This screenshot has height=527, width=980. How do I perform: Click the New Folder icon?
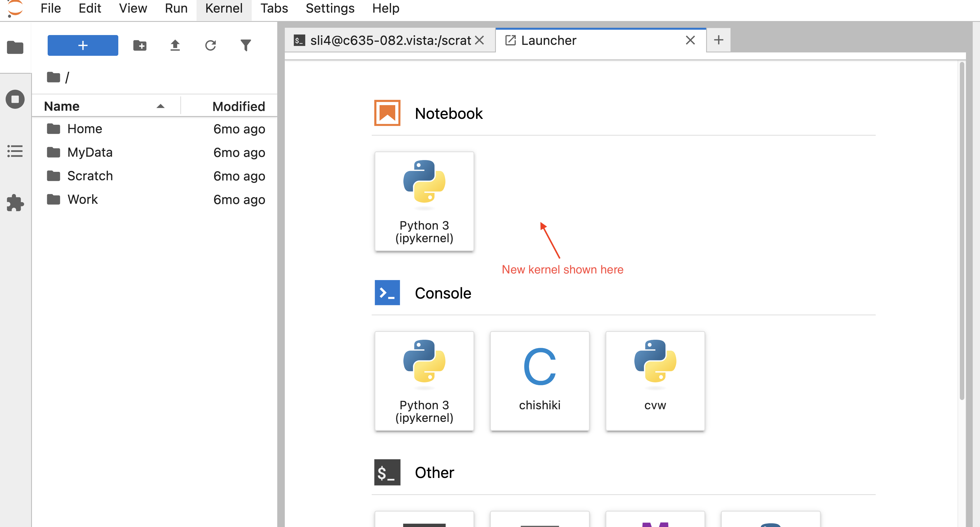[x=140, y=45]
